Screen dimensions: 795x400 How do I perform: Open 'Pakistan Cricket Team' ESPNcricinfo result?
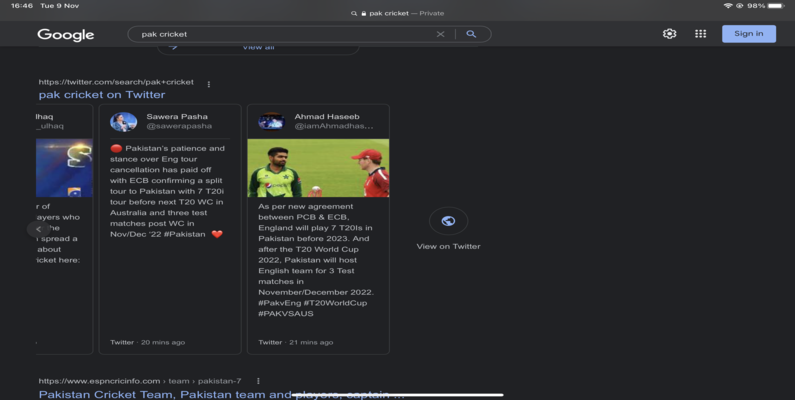(221, 394)
